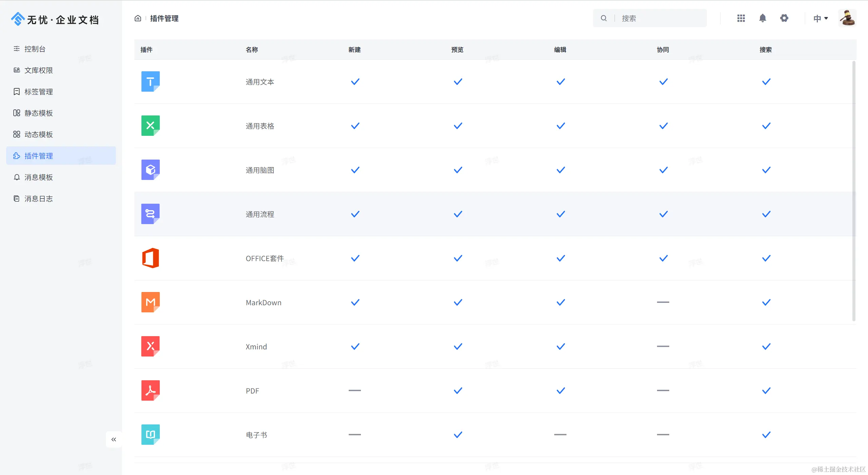
Task: Click the 通用流程 flow plugin icon
Action: tap(150, 214)
